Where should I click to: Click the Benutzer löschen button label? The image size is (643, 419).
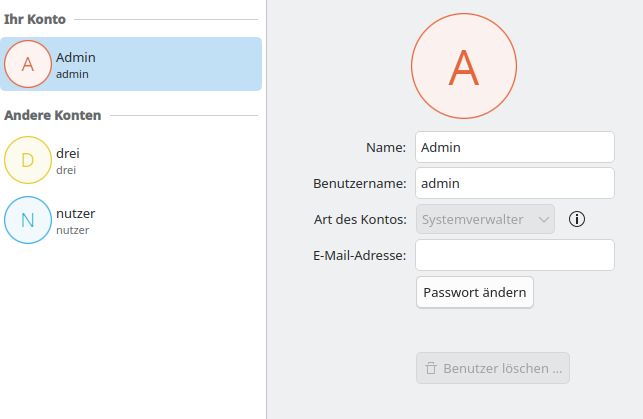(x=502, y=368)
